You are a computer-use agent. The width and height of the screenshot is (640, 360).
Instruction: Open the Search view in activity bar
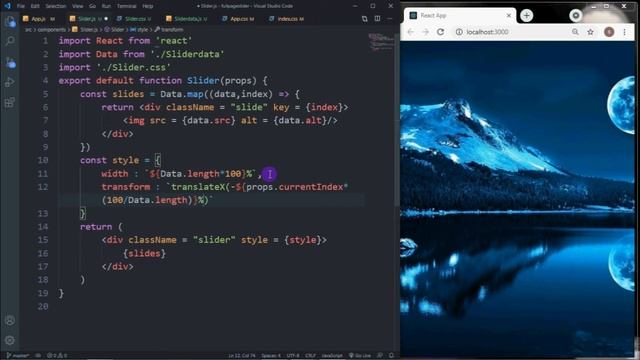[10, 41]
